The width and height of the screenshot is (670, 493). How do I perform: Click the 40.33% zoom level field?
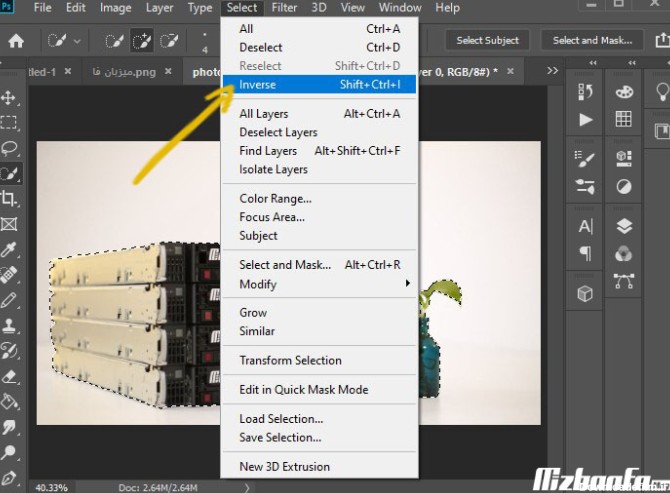click(x=52, y=487)
